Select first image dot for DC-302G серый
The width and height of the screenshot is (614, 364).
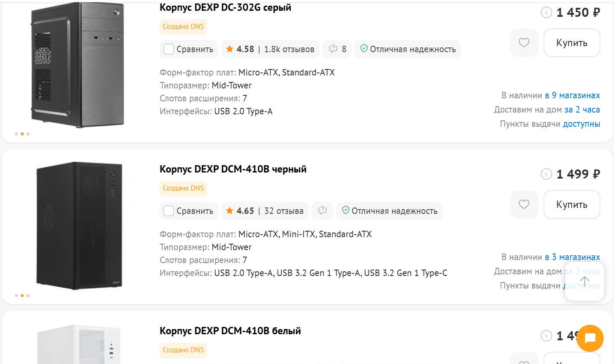(16, 134)
